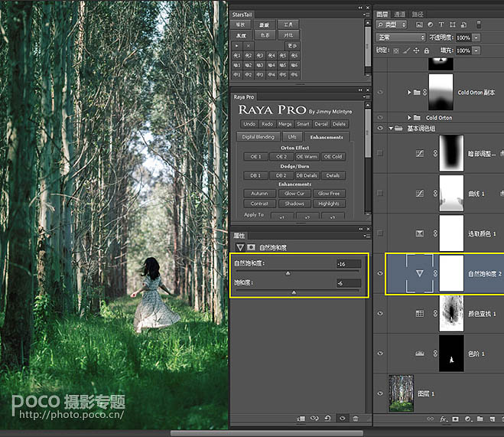Open the Digital Blending tab in Raya Pro
504x437 pixels.
(258, 137)
